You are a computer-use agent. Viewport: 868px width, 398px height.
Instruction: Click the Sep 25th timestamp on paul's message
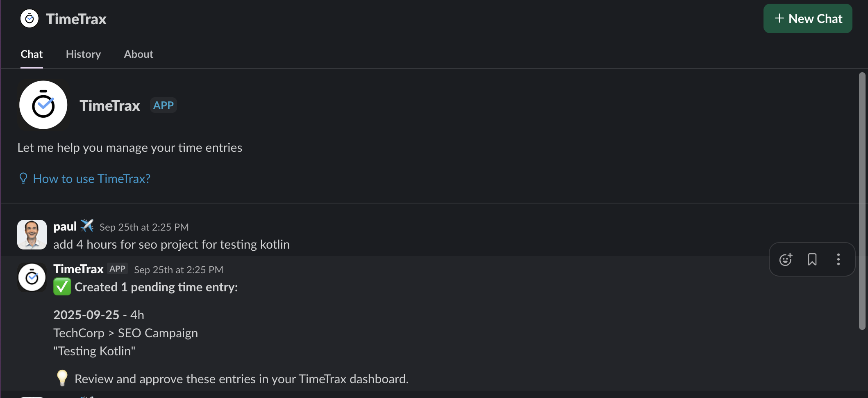(x=144, y=226)
